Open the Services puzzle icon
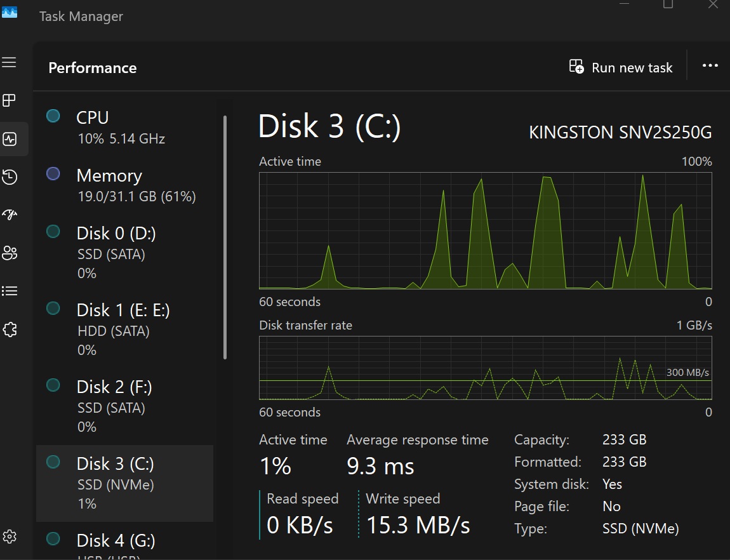The height and width of the screenshot is (560, 730). (x=10, y=330)
